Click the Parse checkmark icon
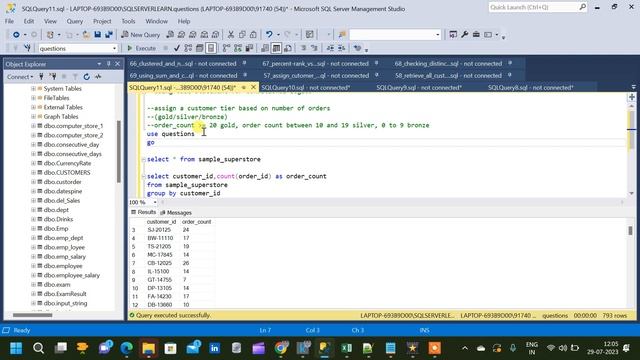640x360 pixels. point(177,48)
